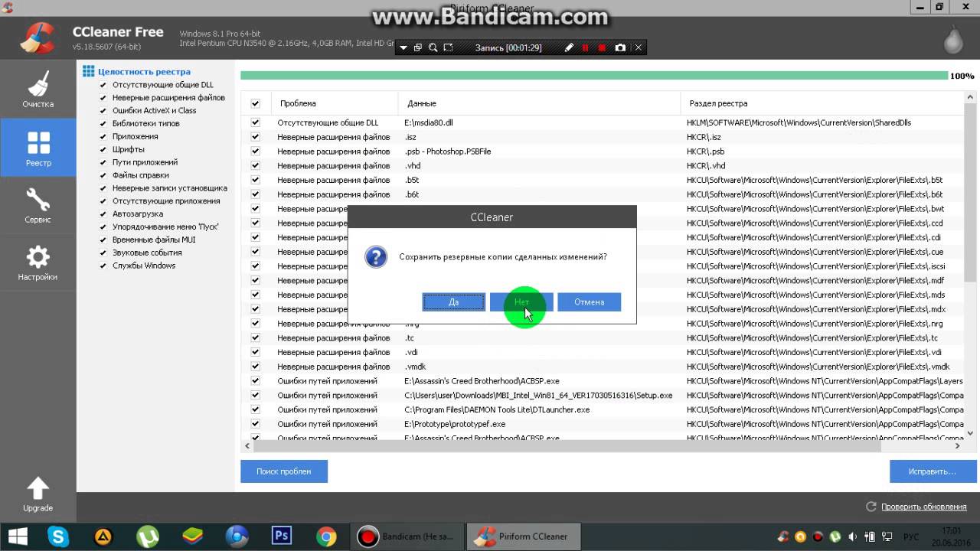
Task: Click the Исправить... button
Action: [x=933, y=471]
